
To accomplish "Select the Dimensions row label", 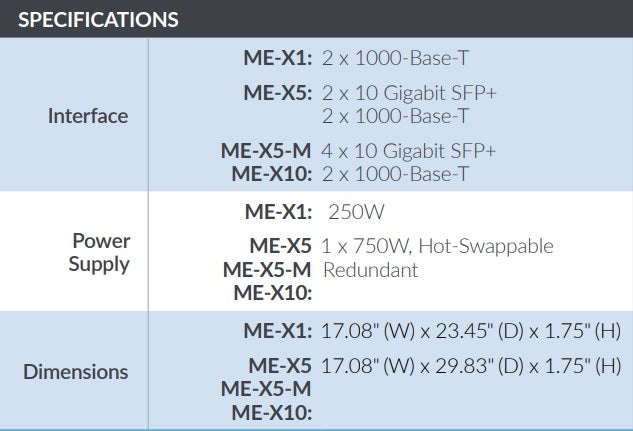I will tap(76, 372).
